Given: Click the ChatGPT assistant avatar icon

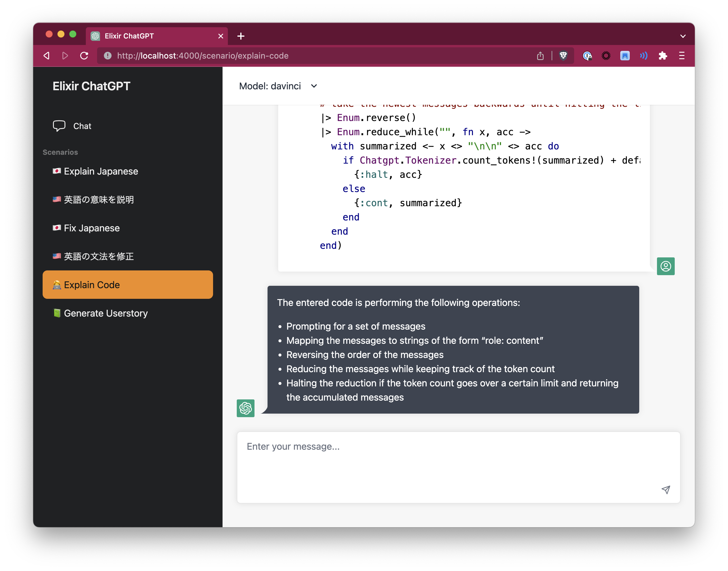Looking at the screenshot, I should (x=245, y=408).
